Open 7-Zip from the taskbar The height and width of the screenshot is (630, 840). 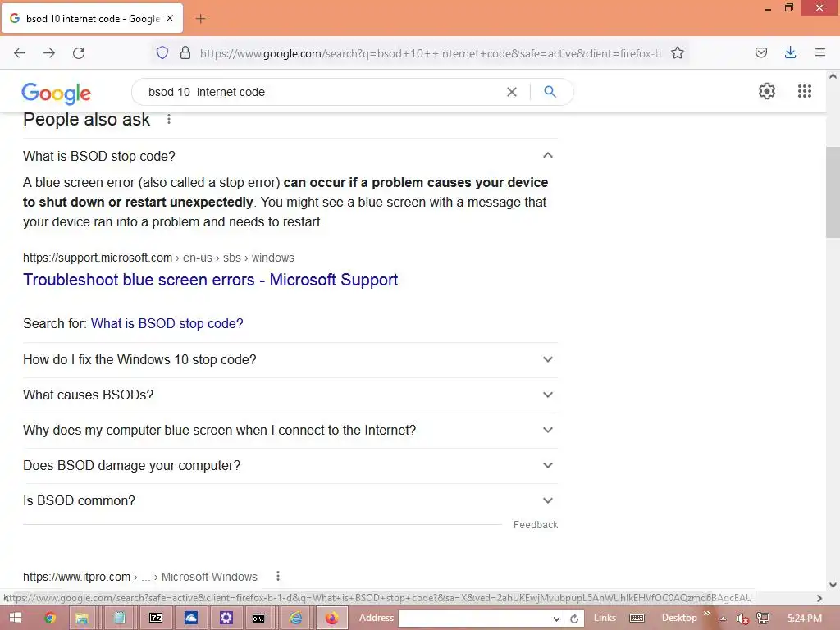coord(155,618)
